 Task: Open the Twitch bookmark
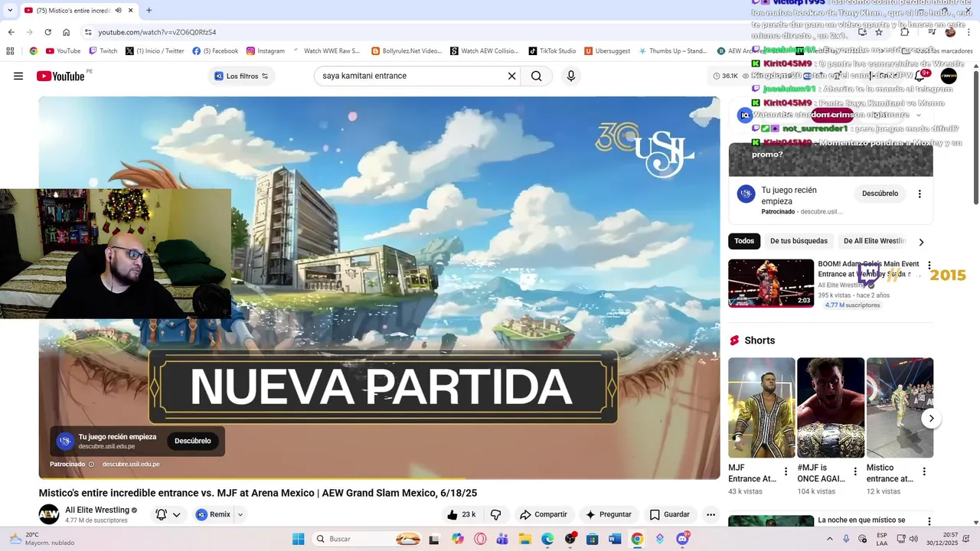click(103, 51)
